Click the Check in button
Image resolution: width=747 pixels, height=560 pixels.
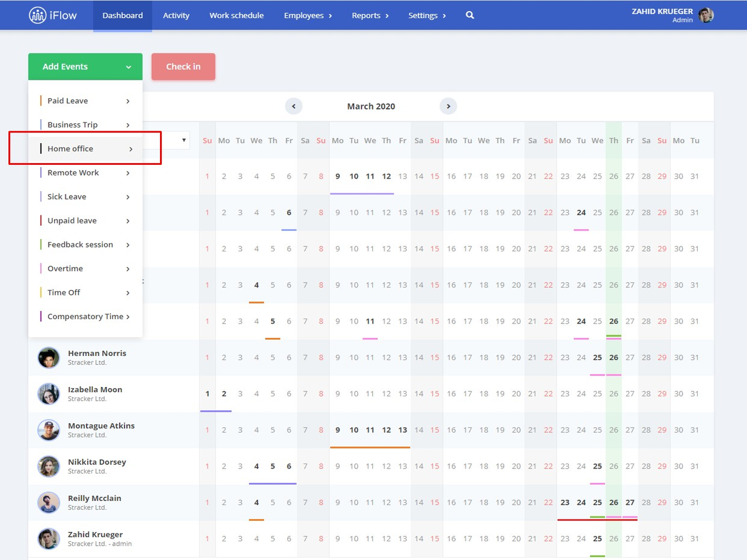click(x=183, y=67)
